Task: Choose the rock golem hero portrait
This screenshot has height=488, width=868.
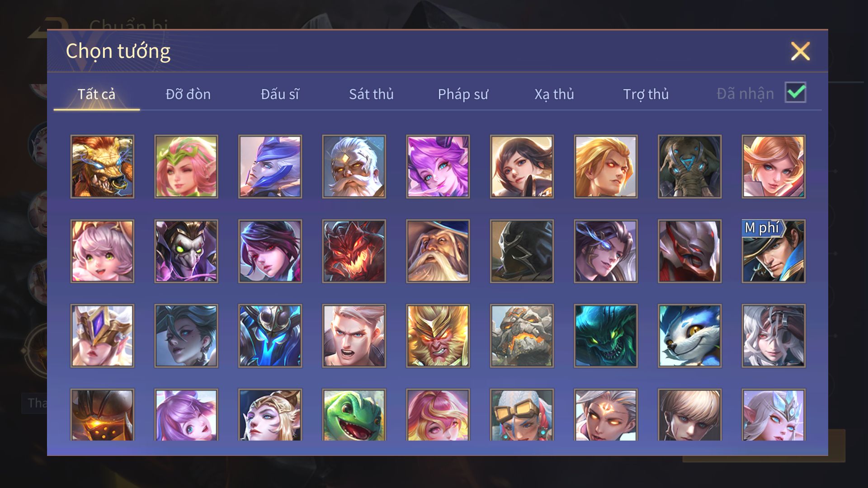Action: [x=522, y=336]
